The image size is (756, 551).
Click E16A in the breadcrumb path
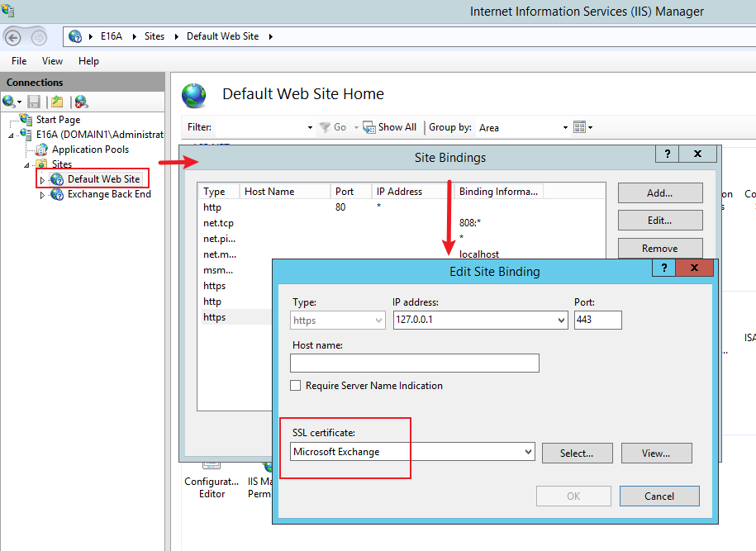click(x=112, y=36)
